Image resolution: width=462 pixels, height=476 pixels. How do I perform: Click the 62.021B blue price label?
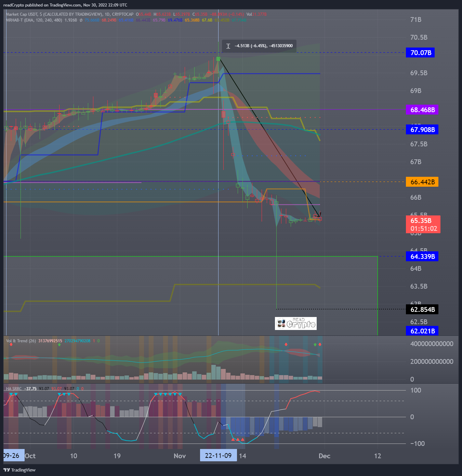pyautogui.click(x=422, y=331)
